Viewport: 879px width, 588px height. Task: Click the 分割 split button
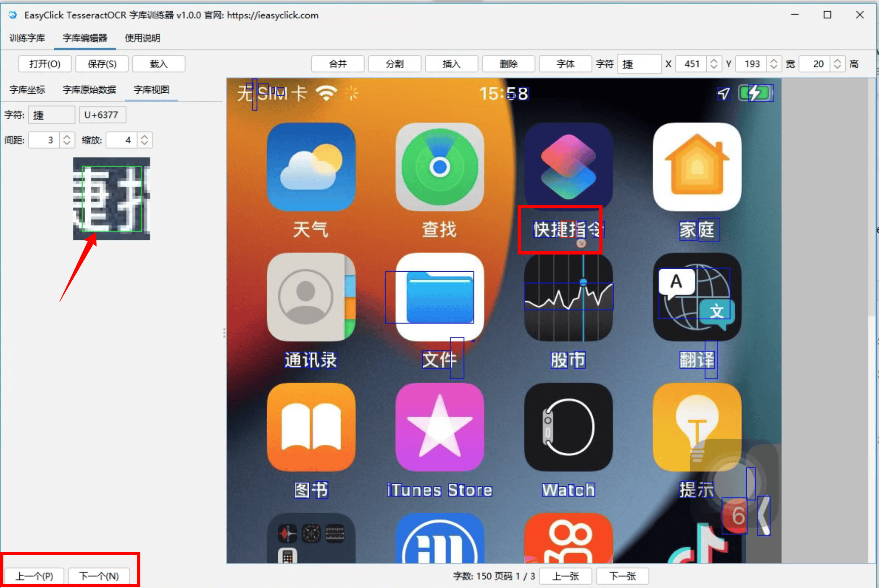tap(395, 64)
